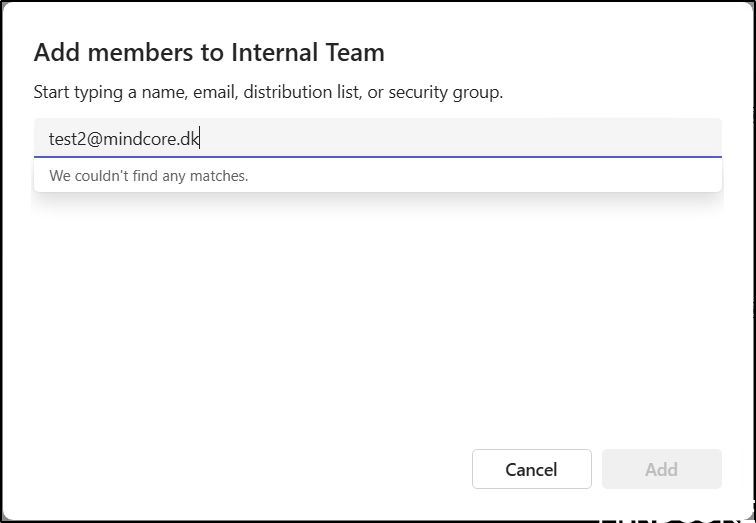Image resolution: width=756 pixels, height=523 pixels.
Task: Click "security group" in the instruction line
Action: [443, 93]
